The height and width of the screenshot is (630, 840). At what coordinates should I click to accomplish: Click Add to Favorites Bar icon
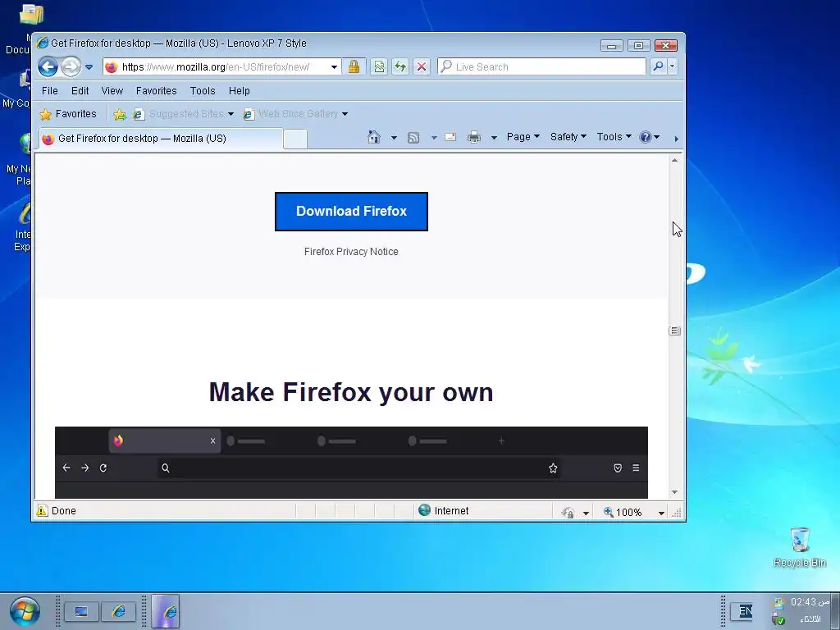tap(120, 114)
